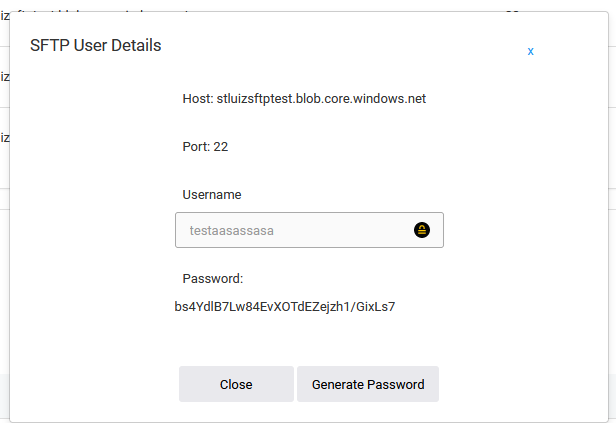Click the port value 22 in dialog
This screenshot has width=616, height=423.
pyautogui.click(x=221, y=146)
